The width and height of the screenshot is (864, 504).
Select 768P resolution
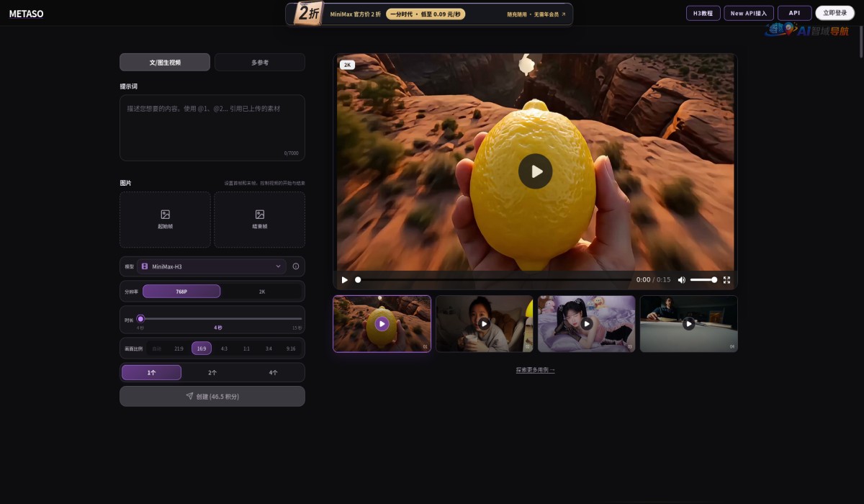point(181,292)
